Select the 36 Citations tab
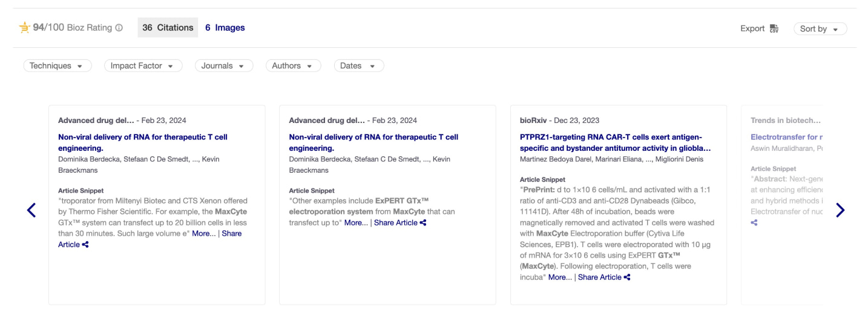This screenshot has width=868, height=329. [x=168, y=27]
